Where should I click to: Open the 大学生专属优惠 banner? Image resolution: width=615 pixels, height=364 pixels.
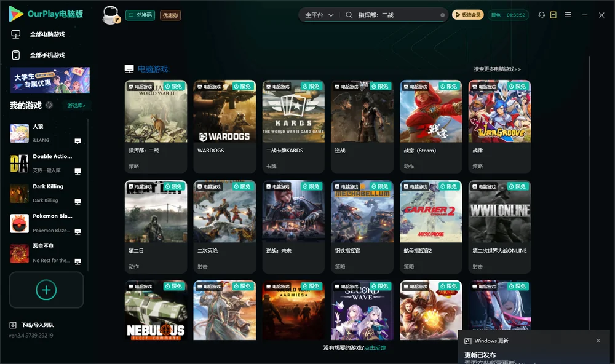[50, 80]
